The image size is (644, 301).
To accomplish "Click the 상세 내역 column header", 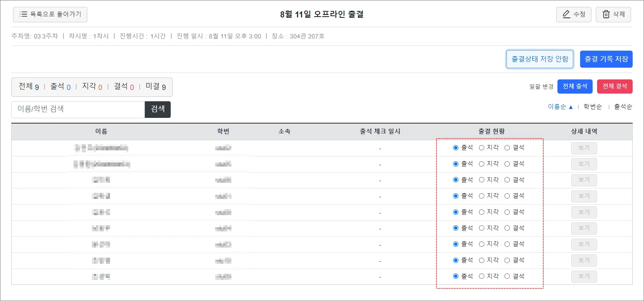I will click(x=584, y=131).
